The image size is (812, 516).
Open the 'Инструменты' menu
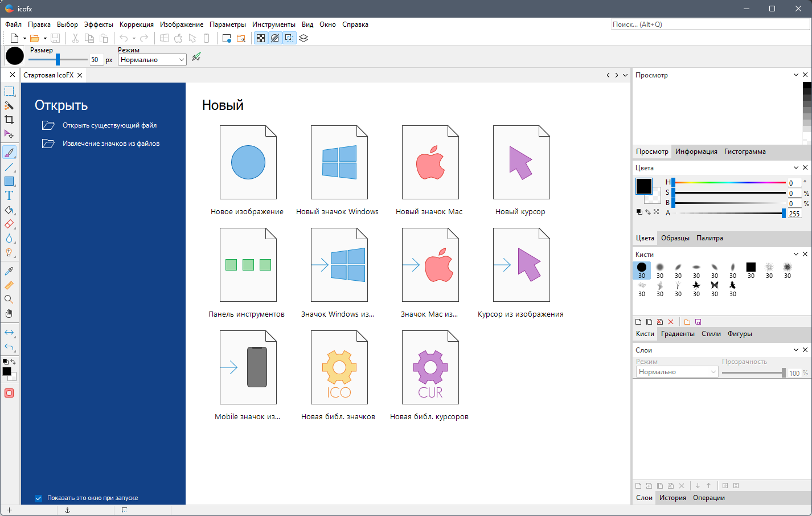click(x=273, y=24)
